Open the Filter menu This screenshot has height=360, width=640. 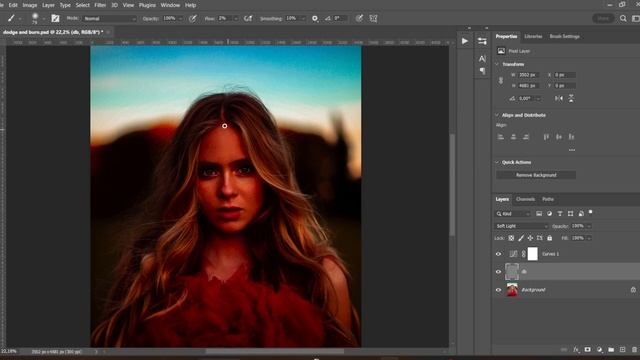pyautogui.click(x=100, y=5)
